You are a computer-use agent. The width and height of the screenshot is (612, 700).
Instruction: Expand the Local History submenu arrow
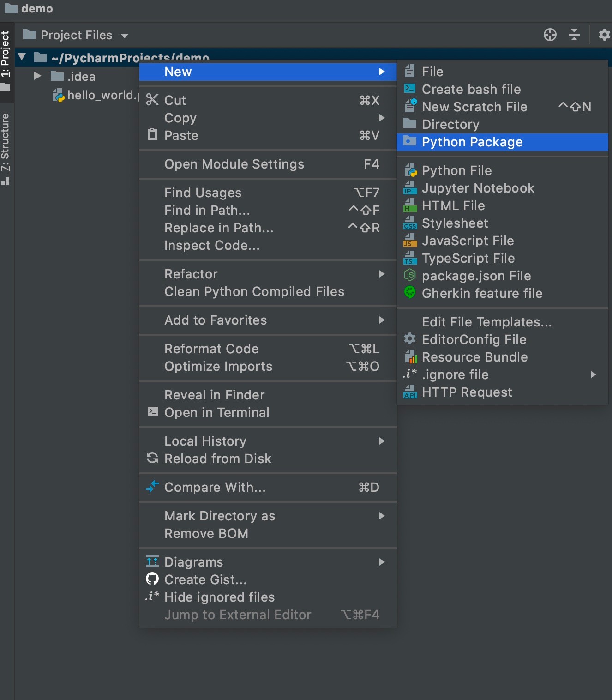pos(382,441)
